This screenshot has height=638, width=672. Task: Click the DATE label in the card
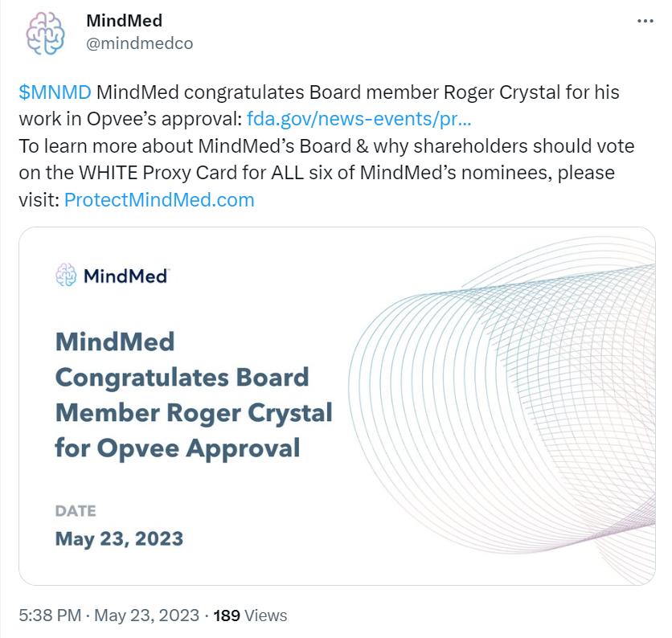76,511
